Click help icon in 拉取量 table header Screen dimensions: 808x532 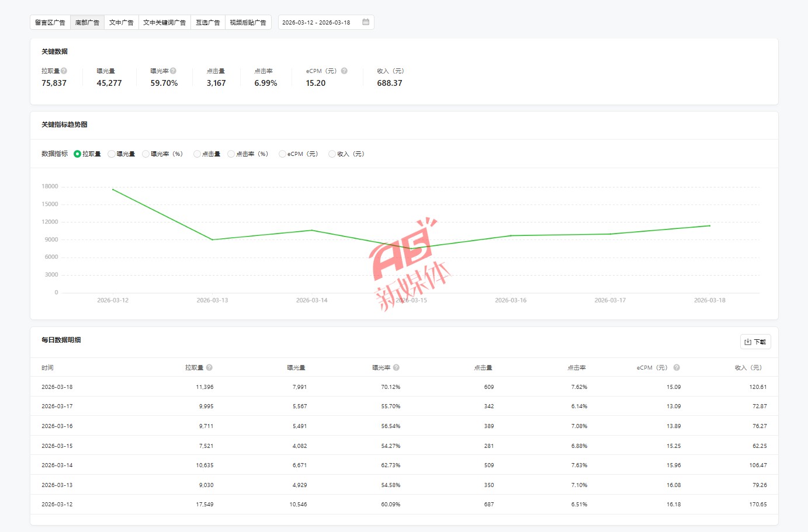point(209,367)
